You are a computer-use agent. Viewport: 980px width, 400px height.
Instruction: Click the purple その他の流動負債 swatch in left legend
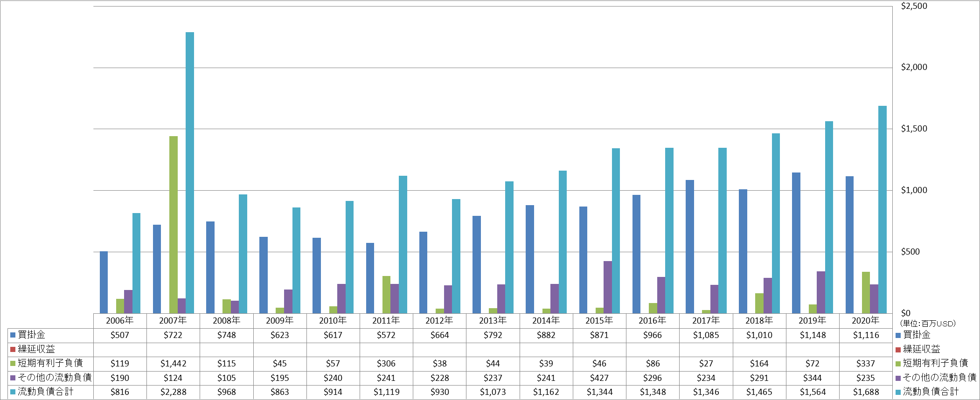(13, 378)
